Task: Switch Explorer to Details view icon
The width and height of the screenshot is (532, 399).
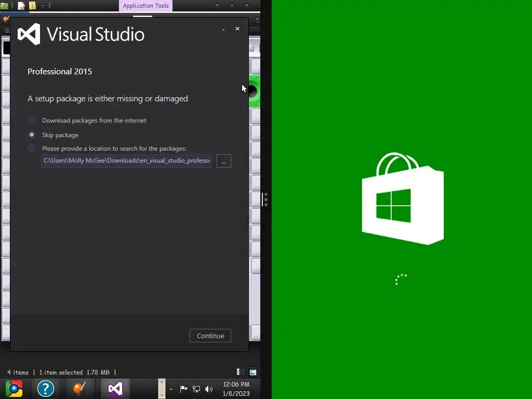Action: click(241, 372)
